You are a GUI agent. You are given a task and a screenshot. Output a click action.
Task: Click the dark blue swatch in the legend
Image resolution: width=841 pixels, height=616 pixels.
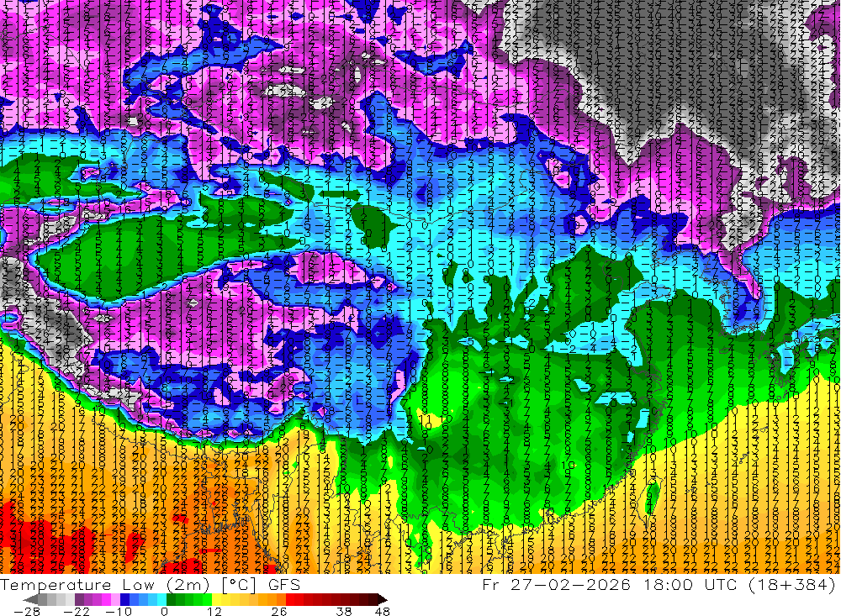[x=125, y=600]
